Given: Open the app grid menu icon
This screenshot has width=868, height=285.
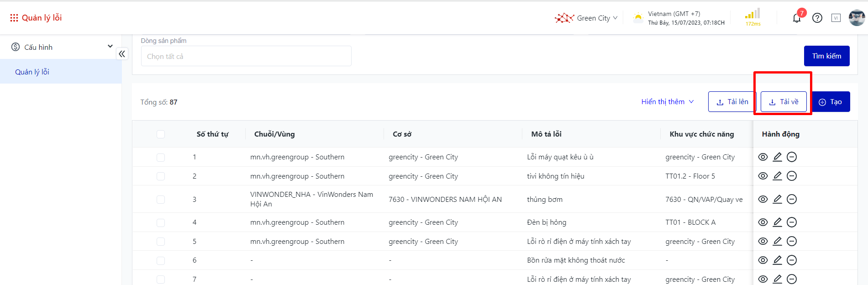Looking at the screenshot, I should coord(14,18).
